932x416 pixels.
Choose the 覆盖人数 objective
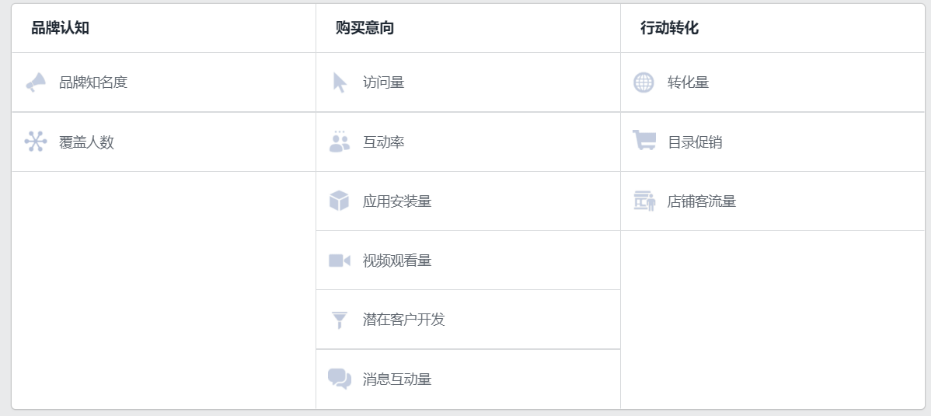coord(163,142)
